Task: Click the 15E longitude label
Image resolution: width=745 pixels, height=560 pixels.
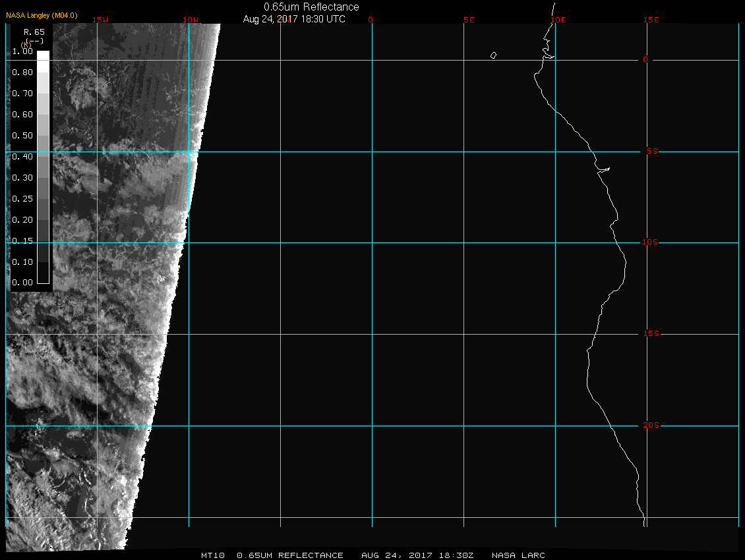Action: point(651,20)
